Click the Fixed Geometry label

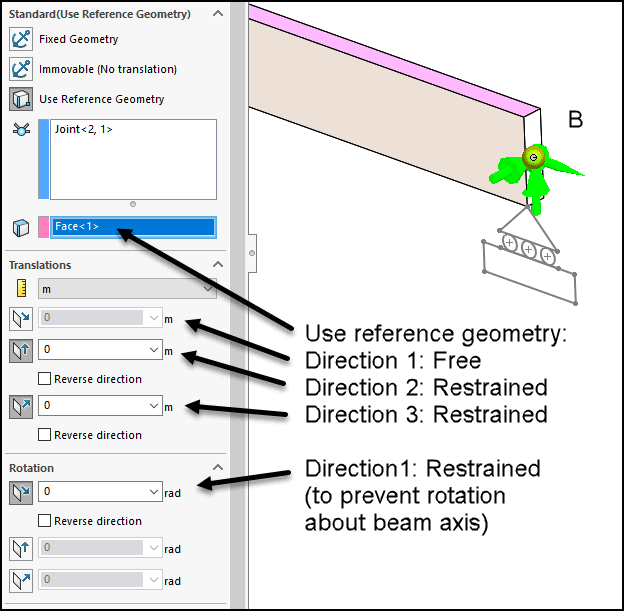coord(78,39)
